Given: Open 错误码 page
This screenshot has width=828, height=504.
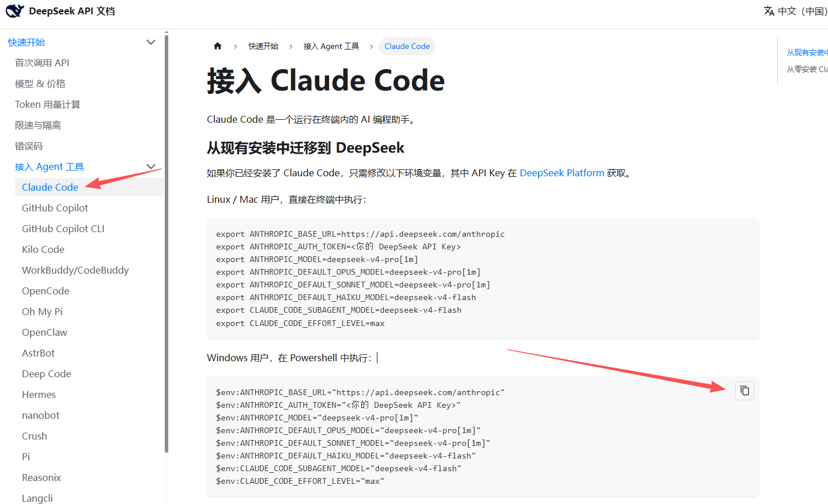Looking at the screenshot, I should (29, 146).
